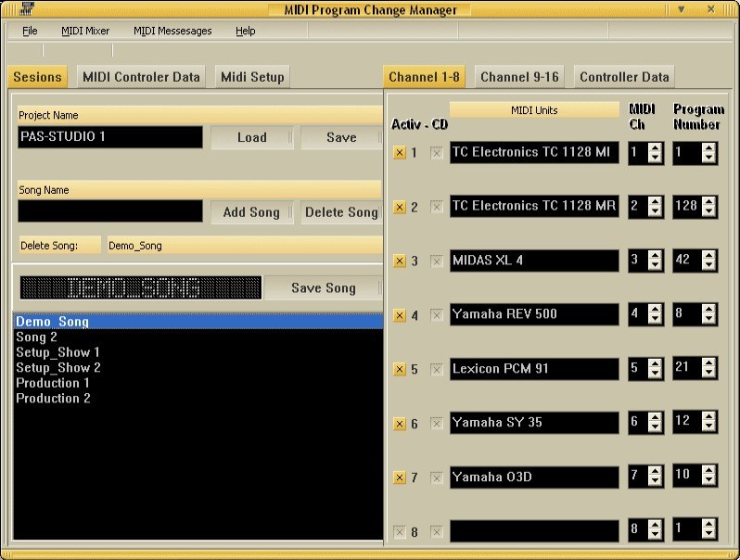The image size is (740, 560).
Task: Edit the TC Electronics TC 1128 MI unit field
Action: [x=534, y=152]
